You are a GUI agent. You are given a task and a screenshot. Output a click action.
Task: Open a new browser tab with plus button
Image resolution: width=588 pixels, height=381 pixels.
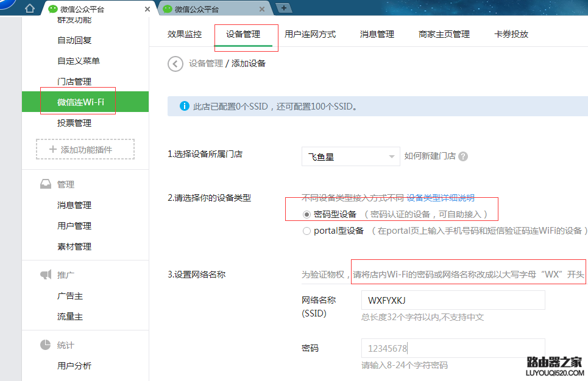point(284,8)
